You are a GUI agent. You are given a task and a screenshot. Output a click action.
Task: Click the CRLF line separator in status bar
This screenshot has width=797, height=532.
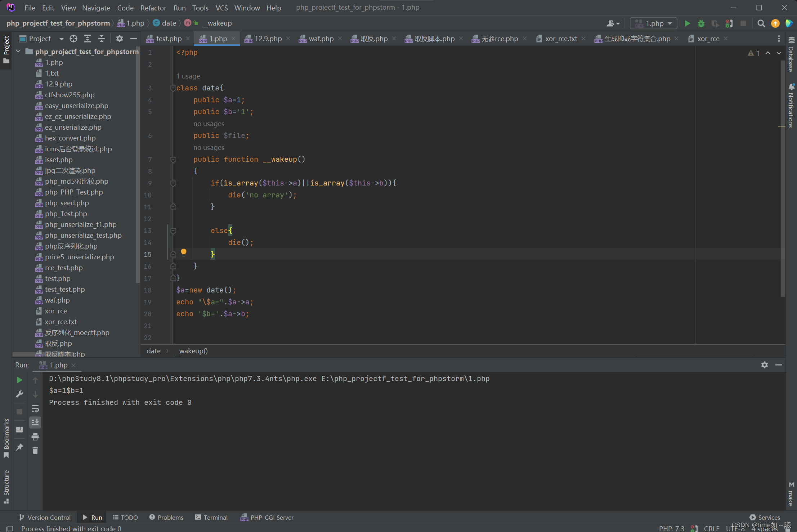pos(712,528)
